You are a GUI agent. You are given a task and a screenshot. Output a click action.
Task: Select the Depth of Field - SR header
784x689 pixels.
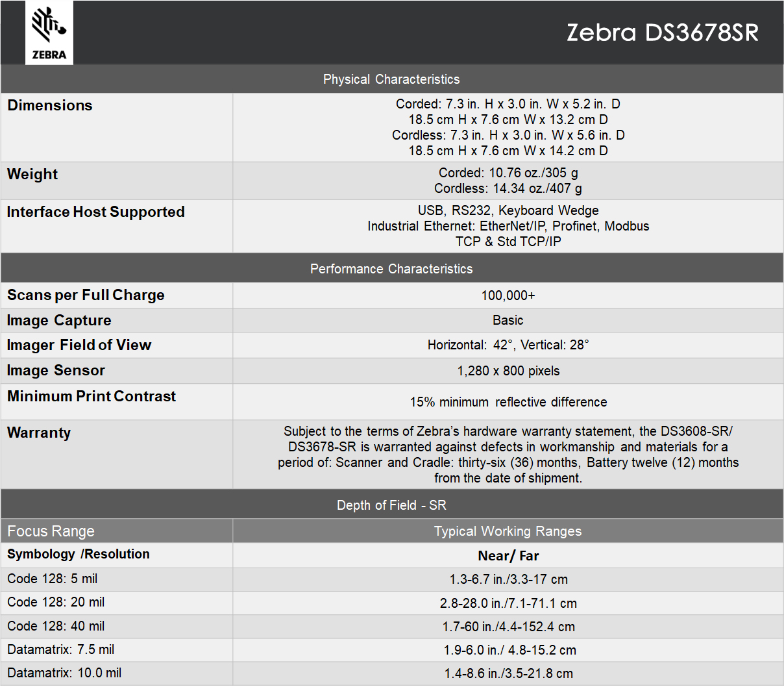391,505
